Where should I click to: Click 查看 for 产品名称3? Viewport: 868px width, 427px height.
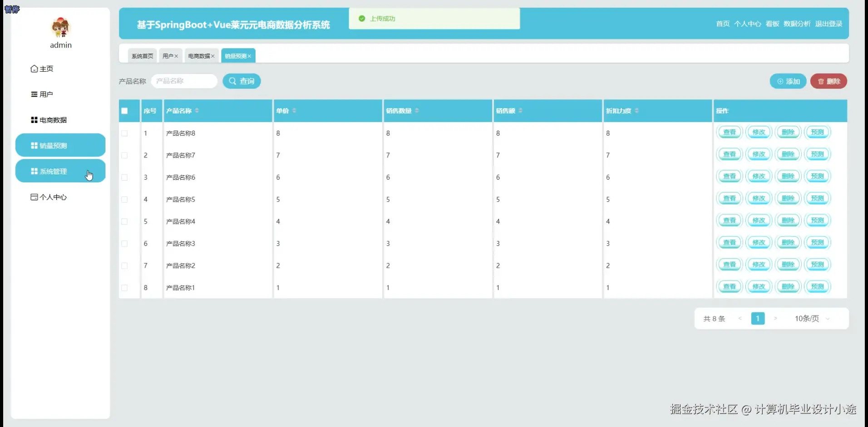(730, 242)
